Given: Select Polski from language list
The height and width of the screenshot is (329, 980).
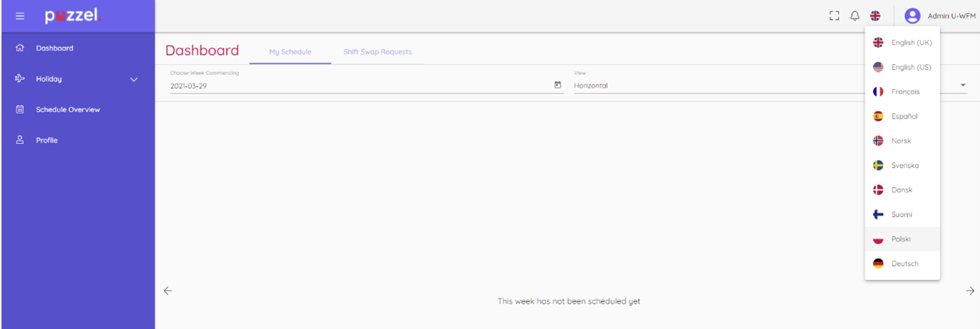Looking at the screenshot, I should 901,239.
